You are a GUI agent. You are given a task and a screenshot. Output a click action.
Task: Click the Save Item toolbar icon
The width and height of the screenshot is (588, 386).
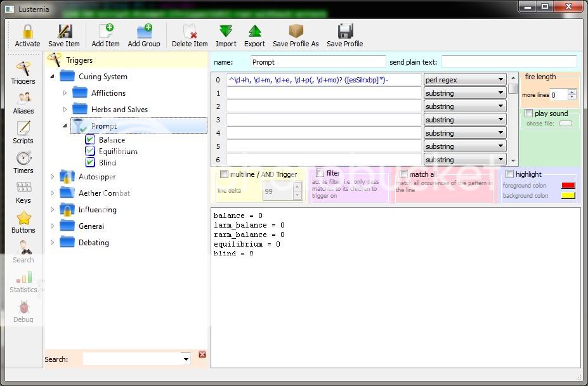pos(65,32)
